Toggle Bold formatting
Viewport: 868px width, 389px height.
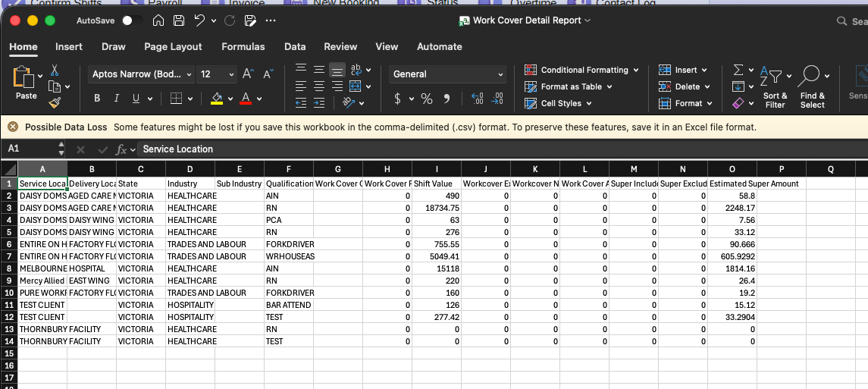pyautogui.click(x=97, y=99)
